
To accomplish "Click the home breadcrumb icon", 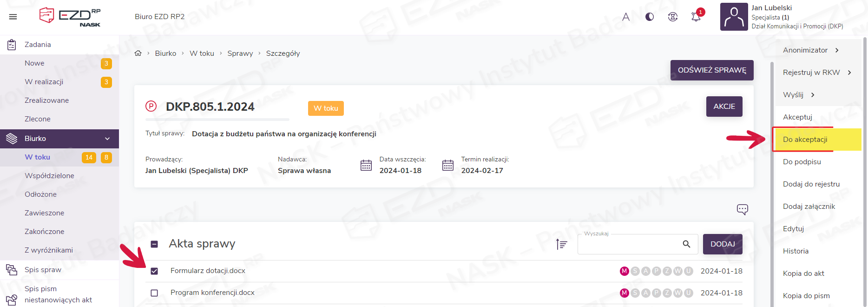I will (x=138, y=53).
